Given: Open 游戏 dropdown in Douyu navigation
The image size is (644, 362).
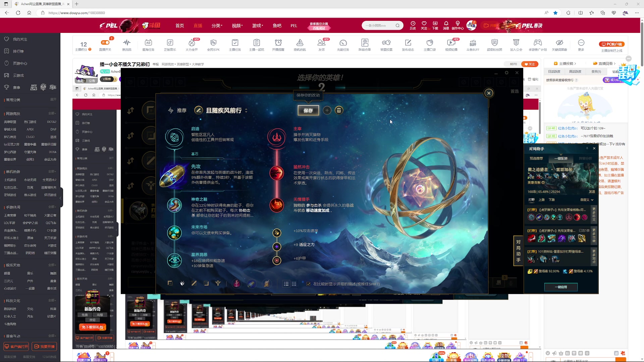Looking at the screenshot, I should coord(258,25).
